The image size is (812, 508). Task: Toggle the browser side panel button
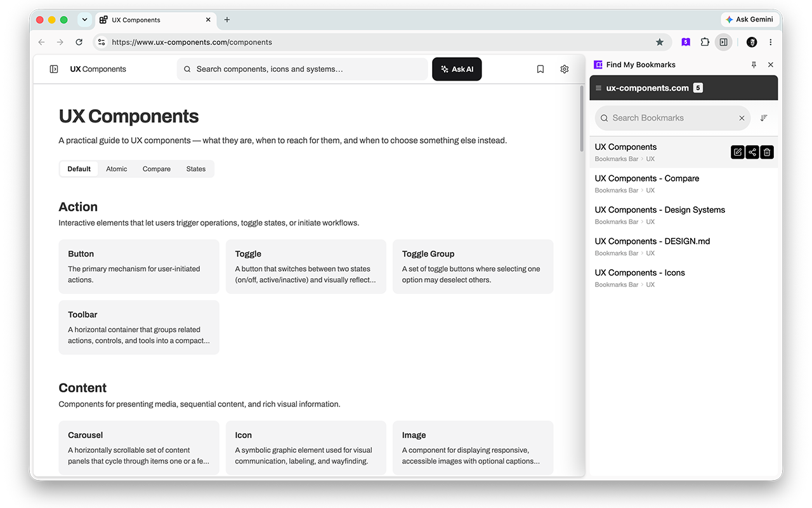pos(724,42)
